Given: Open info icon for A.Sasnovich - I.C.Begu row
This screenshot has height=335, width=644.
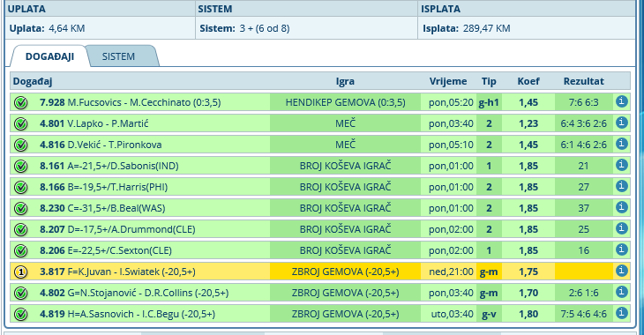Looking at the screenshot, I should pyautogui.click(x=621, y=313).
